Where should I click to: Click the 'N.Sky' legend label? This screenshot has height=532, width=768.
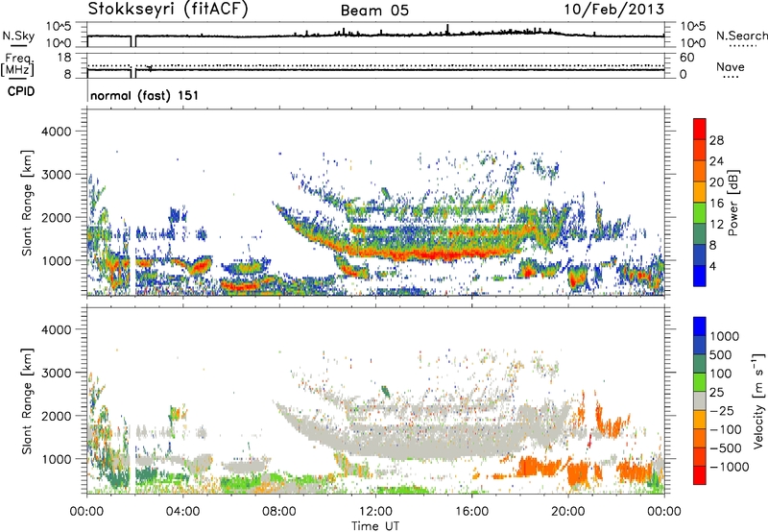coord(18,36)
